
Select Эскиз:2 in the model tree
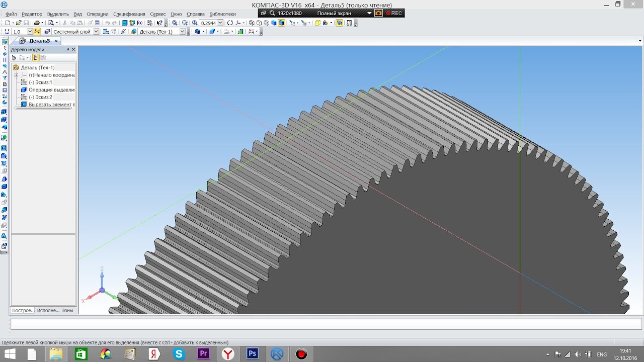(x=40, y=97)
